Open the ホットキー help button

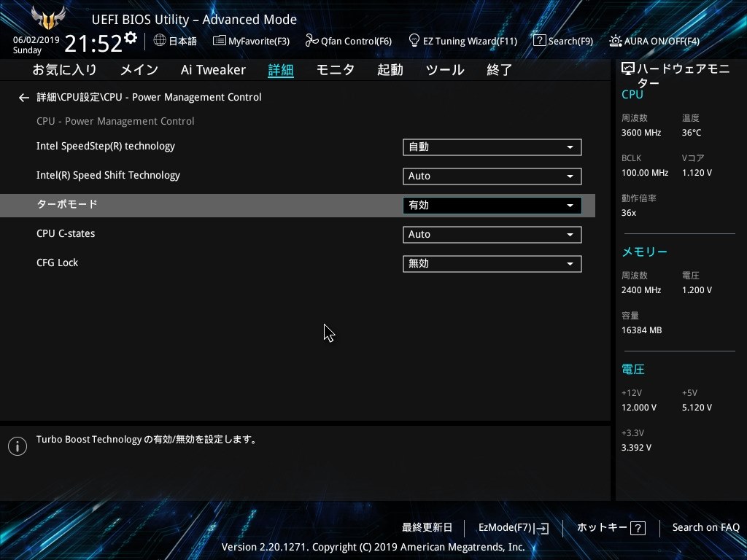pyautogui.click(x=611, y=527)
